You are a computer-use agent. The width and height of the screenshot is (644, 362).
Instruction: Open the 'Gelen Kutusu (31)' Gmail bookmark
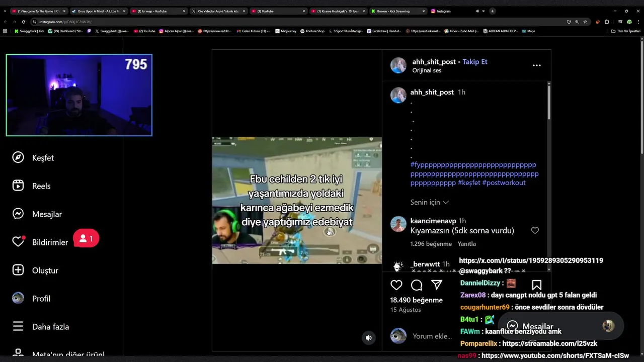(x=253, y=31)
